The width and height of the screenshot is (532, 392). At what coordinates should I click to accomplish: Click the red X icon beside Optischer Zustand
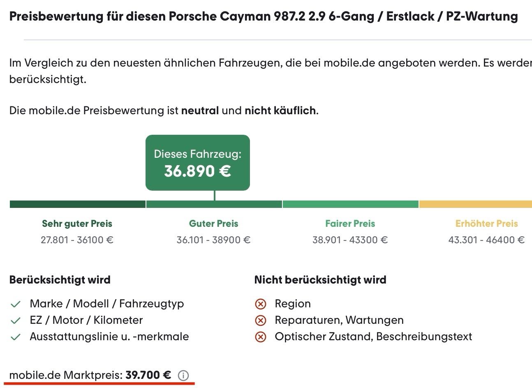[261, 337]
